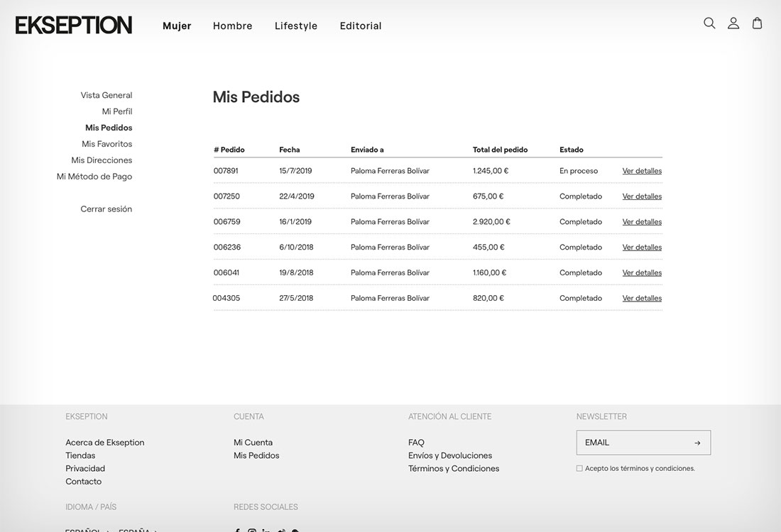Expand the ESPAÑOL language selector
The height and width of the screenshot is (532, 781).
(x=87, y=530)
